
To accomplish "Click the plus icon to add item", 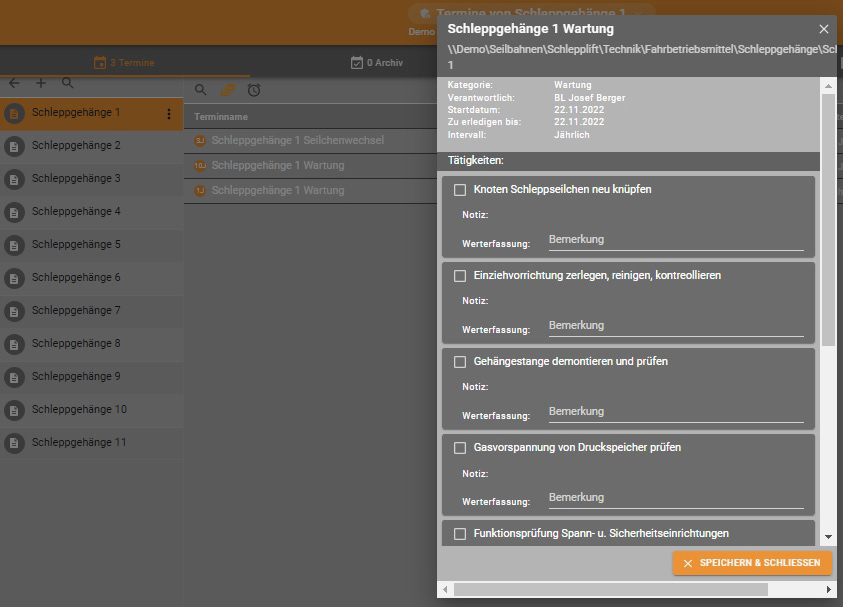I will tap(41, 84).
